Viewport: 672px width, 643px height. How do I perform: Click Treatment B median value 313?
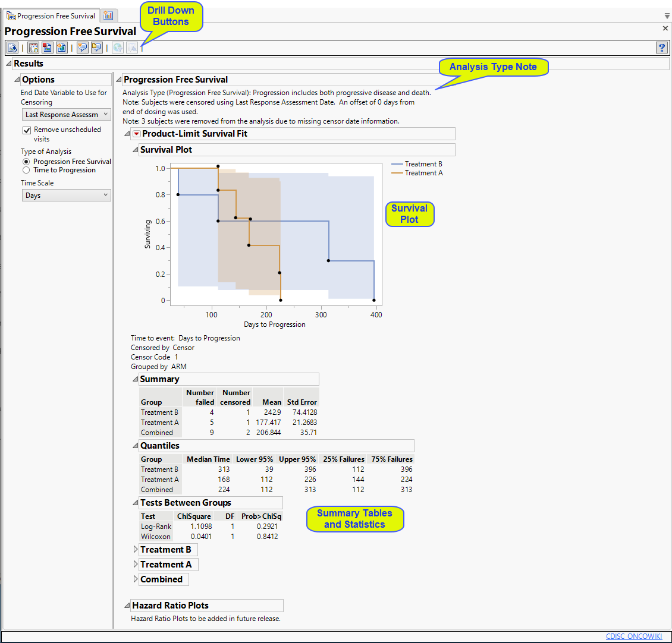tap(224, 469)
